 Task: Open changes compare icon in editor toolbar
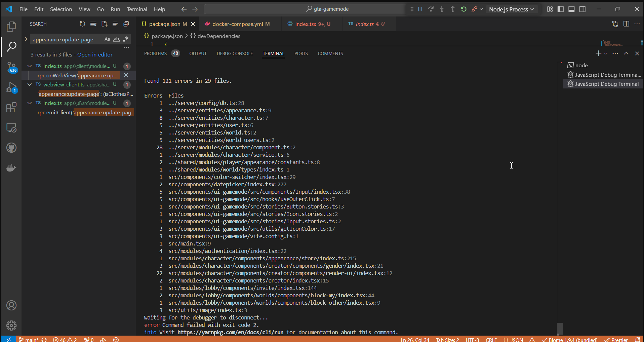pos(615,24)
